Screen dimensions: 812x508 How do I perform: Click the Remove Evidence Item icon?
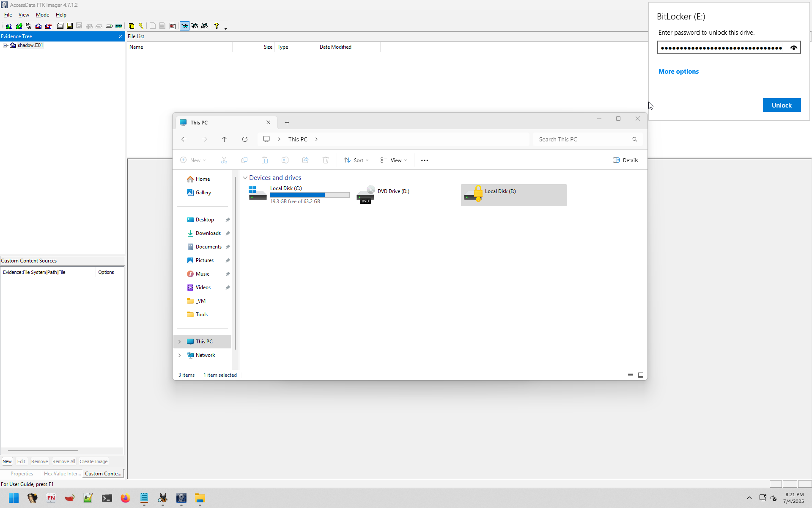(x=38, y=26)
